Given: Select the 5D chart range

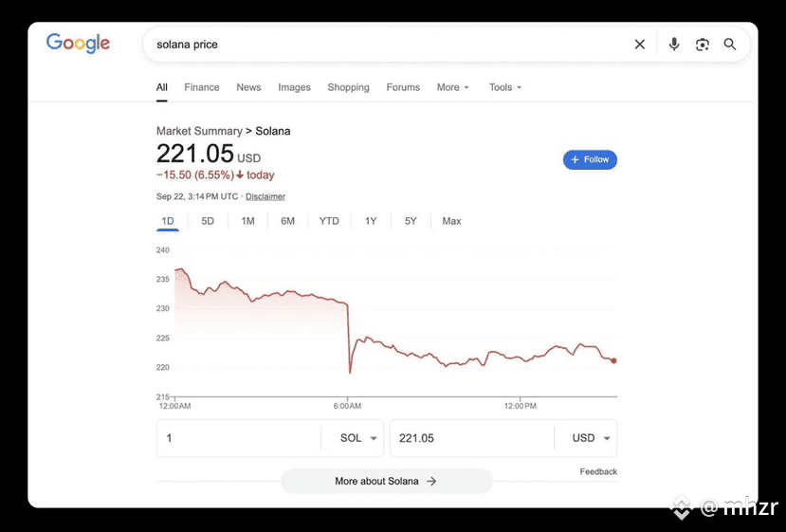Looking at the screenshot, I should click(208, 221).
